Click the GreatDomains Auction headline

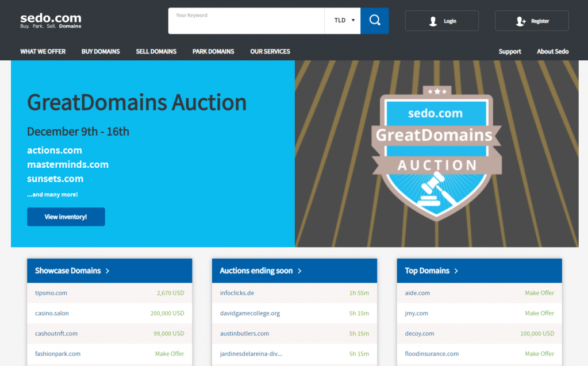137,102
